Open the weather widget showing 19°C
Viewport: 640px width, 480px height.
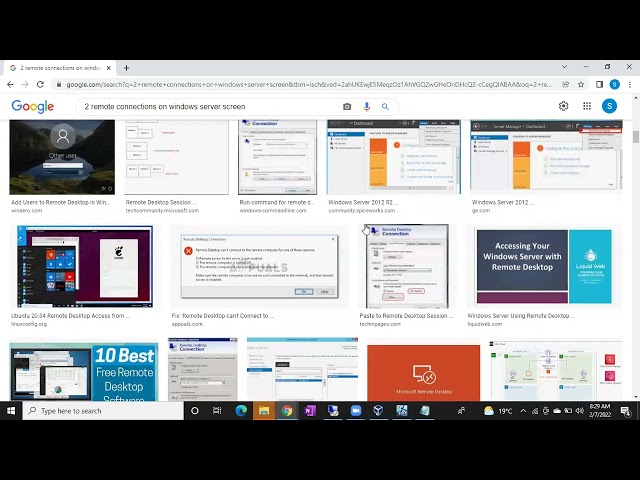tap(498, 411)
